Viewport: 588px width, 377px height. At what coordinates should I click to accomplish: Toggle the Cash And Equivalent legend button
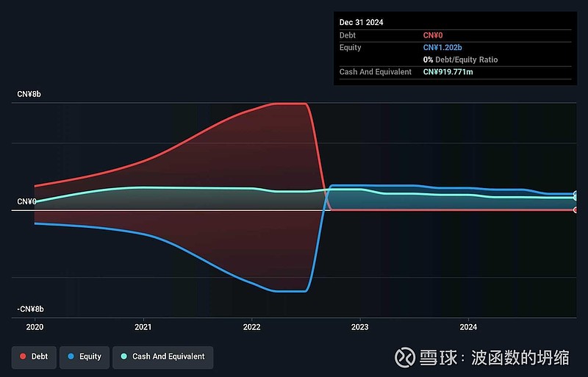[162, 357]
